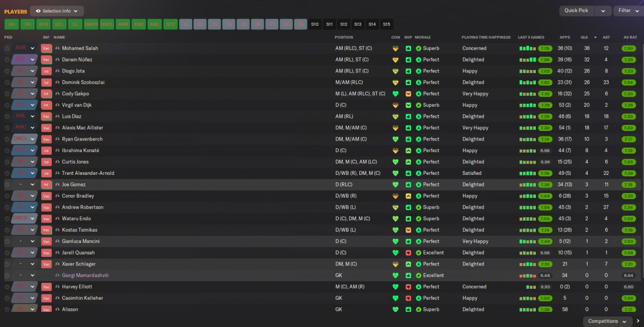Select the S1 substitute slot
Image resolution: width=644 pixels, height=327 pixels.
tap(186, 24)
